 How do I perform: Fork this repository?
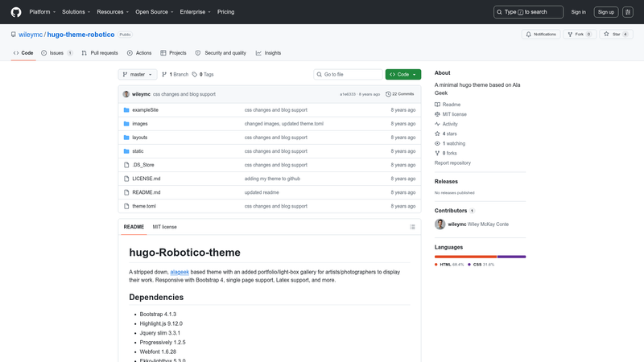(x=580, y=35)
